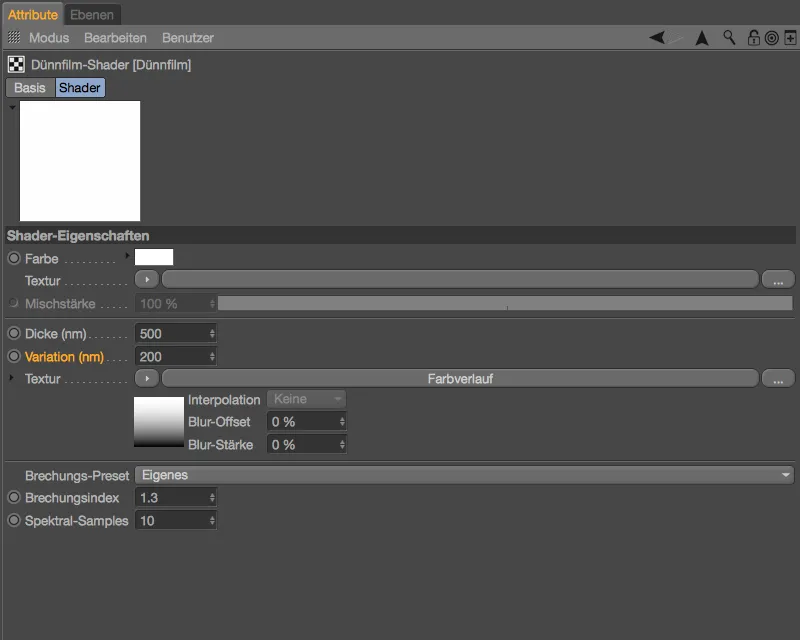Toggle Farbe animation circle

14,258
